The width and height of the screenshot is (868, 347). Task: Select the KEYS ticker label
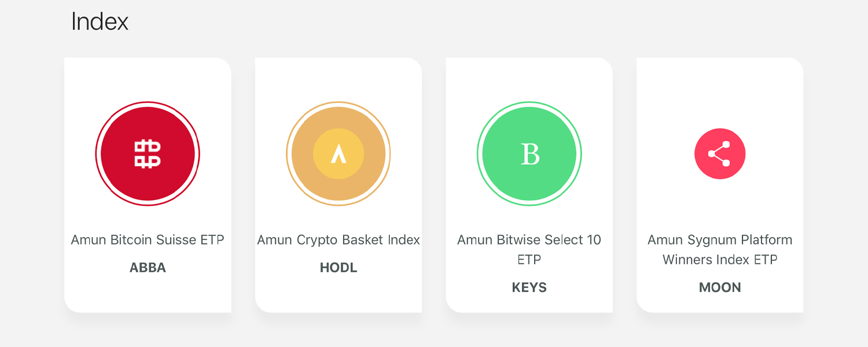coord(529,287)
